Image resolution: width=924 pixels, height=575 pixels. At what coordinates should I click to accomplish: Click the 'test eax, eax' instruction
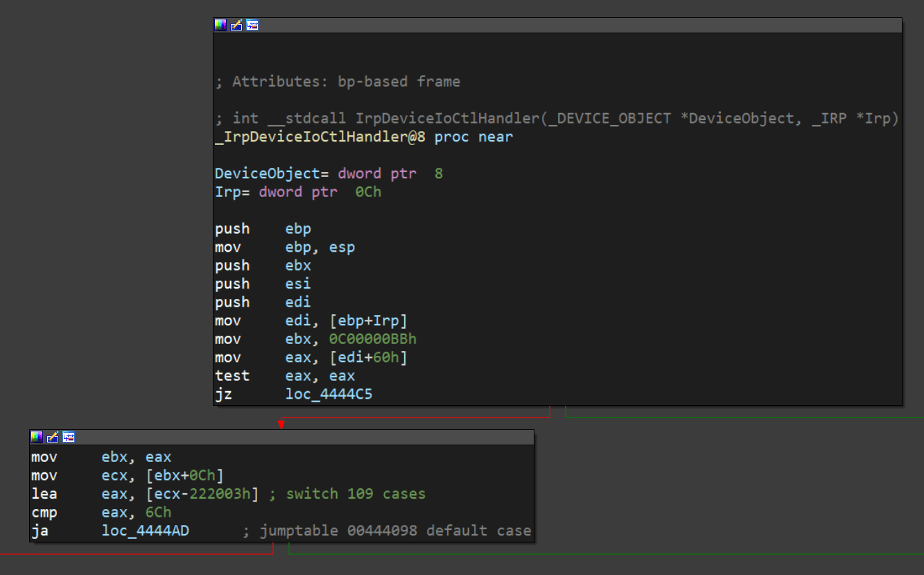(x=285, y=376)
